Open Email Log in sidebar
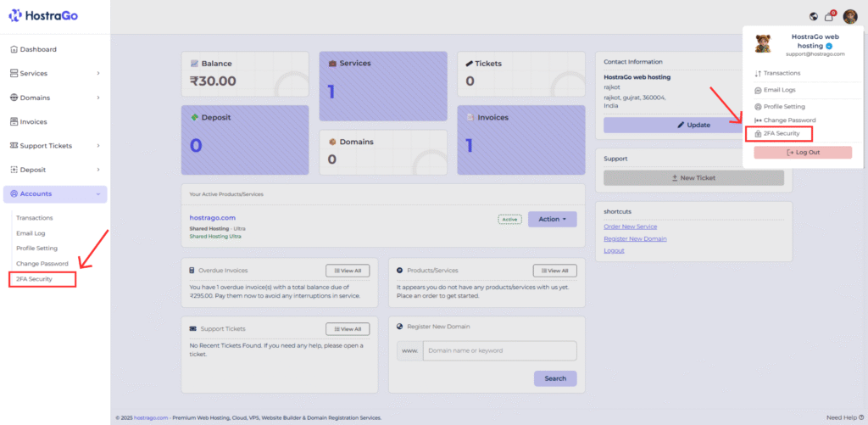This screenshot has width=868, height=425. [31, 233]
